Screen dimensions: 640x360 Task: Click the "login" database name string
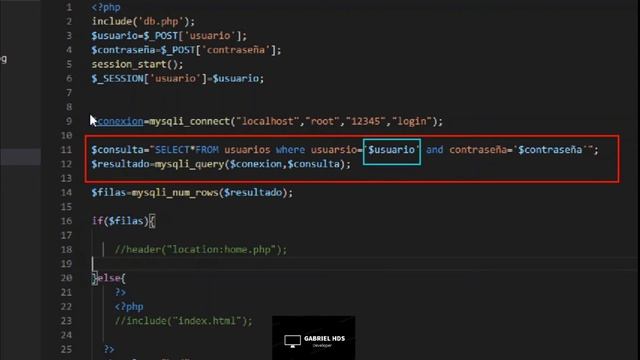(x=412, y=121)
